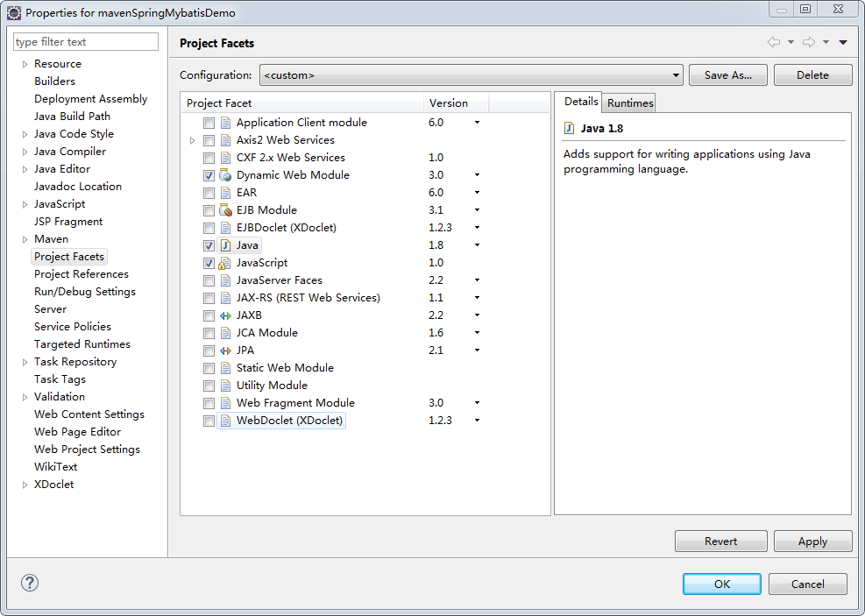This screenshot has width=865, height=616.
Task: Click the Eclipse icon in title bar
Action: pyautogui.click(x=14, y=12)
